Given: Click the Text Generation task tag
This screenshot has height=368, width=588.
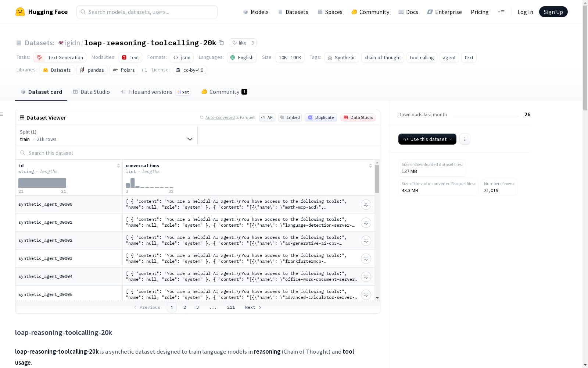Looking at the screenshot, I should click(x=60, y=57).
